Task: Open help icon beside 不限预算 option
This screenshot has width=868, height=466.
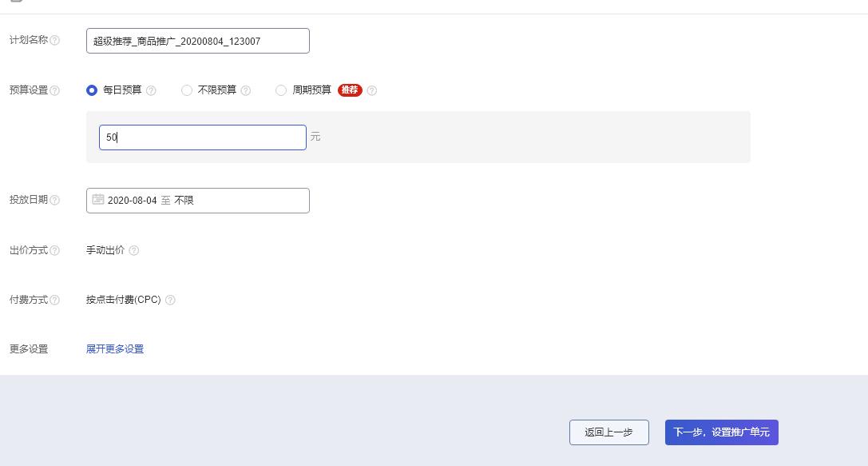Action: (247, 90)
